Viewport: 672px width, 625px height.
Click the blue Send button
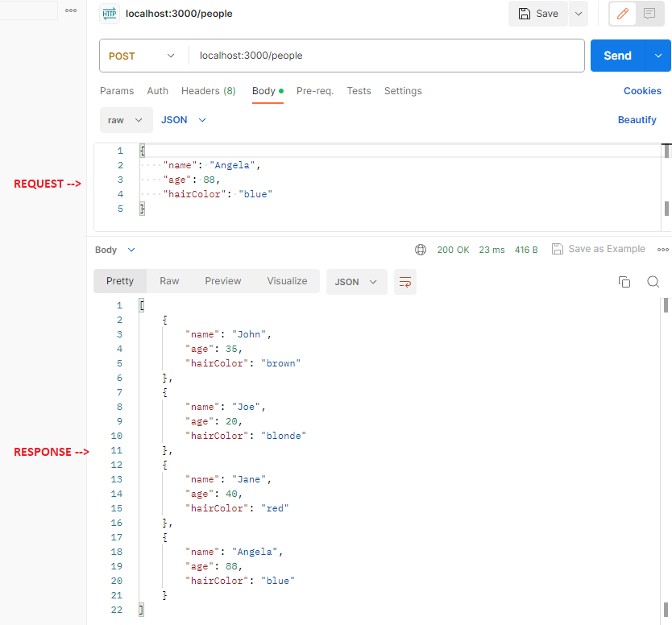(x=617, y=56)
